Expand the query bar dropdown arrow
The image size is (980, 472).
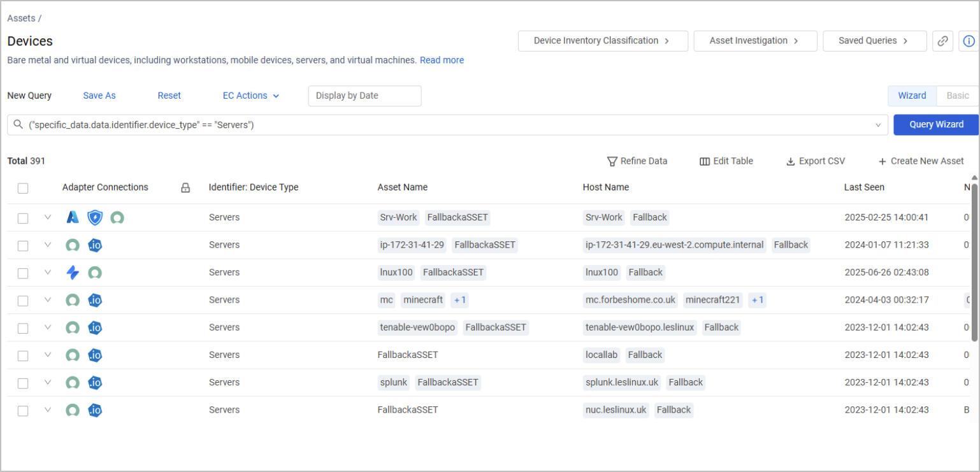click(x=878, y=125)
